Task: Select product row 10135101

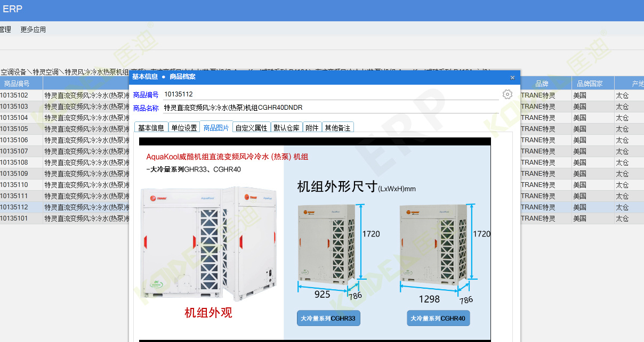Action: coord(64,218)
